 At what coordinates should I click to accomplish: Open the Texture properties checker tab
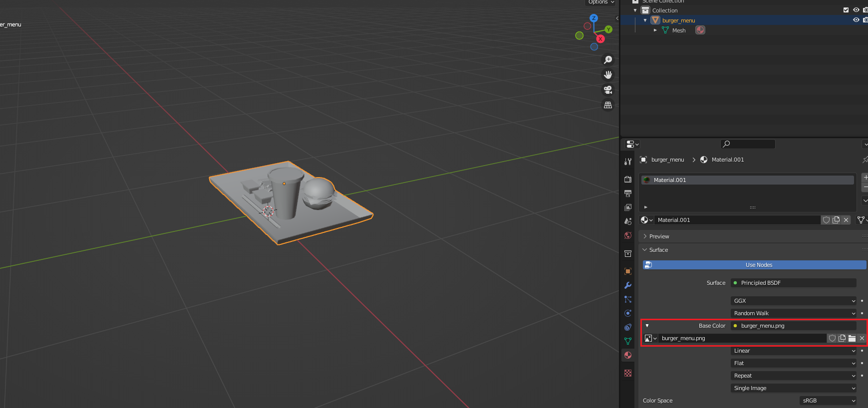628,373
